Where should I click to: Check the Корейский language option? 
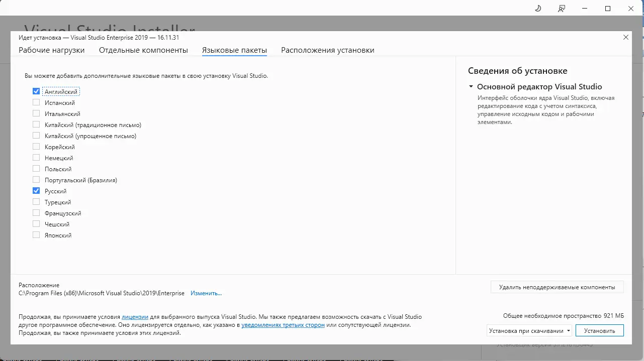point(36,146)
